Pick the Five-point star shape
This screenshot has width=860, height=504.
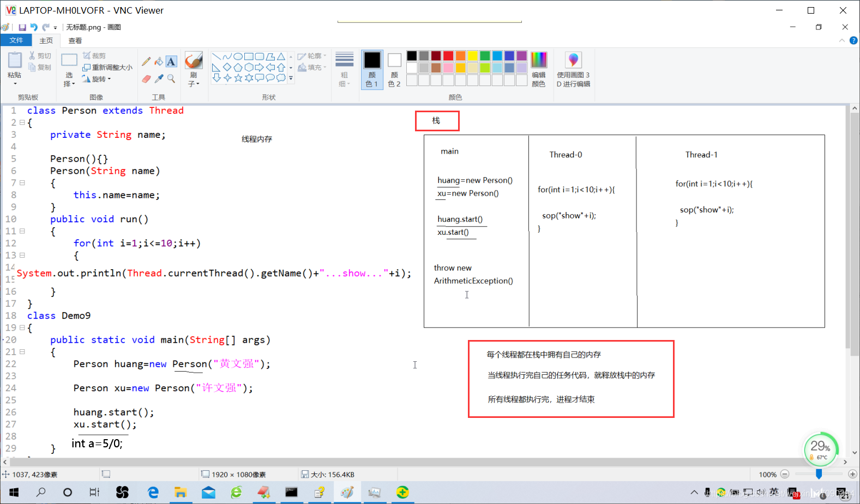pos(238,78)
